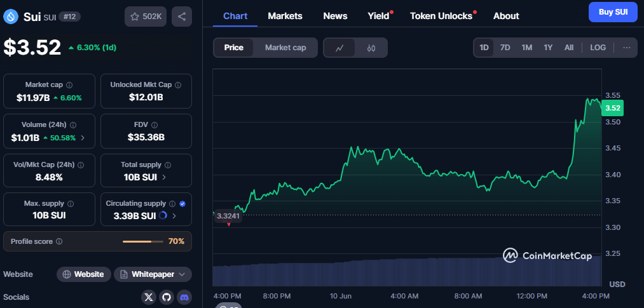Open the Discord social link
The width and height of the screenshot is (644, 308).
184,297
